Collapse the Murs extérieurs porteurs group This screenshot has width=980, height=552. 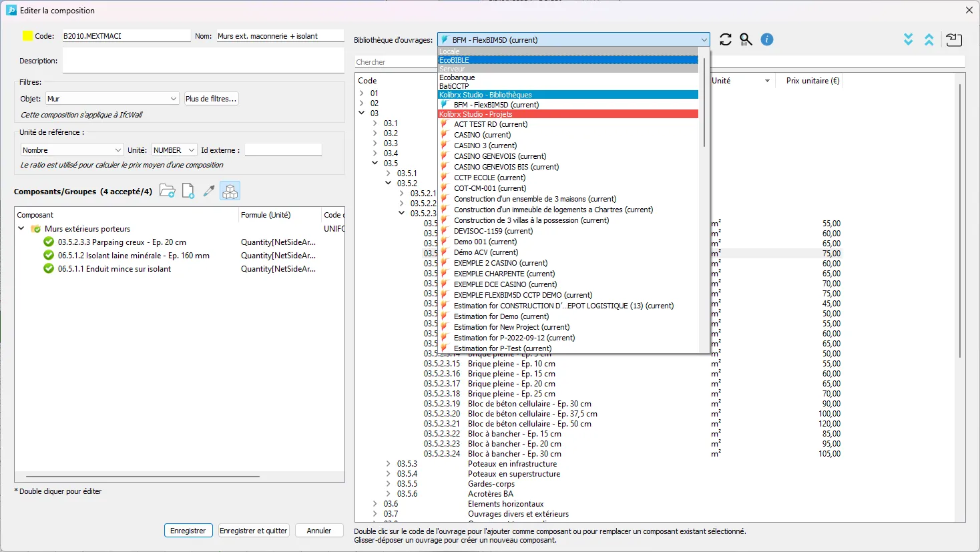click(x=21, y=229)
